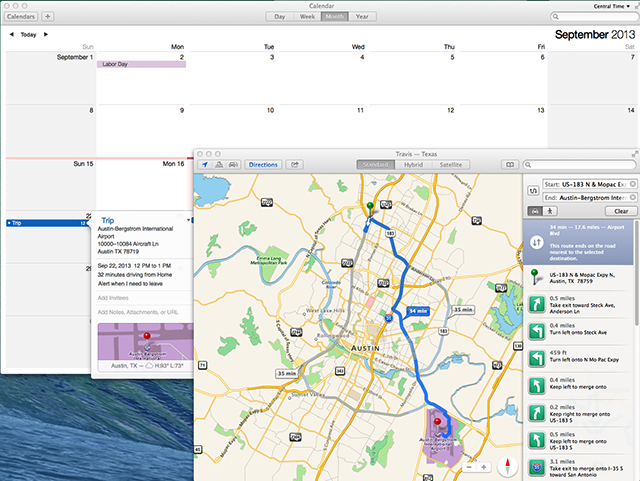640x481 pixels.
Task: Click the Directions button in Maps
Action: [263, 165]
